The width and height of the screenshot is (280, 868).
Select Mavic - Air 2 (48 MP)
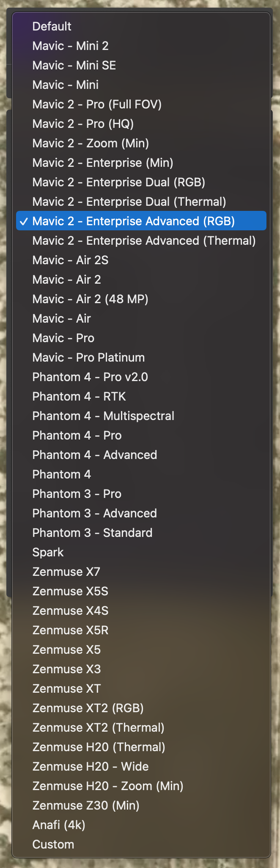141,299
